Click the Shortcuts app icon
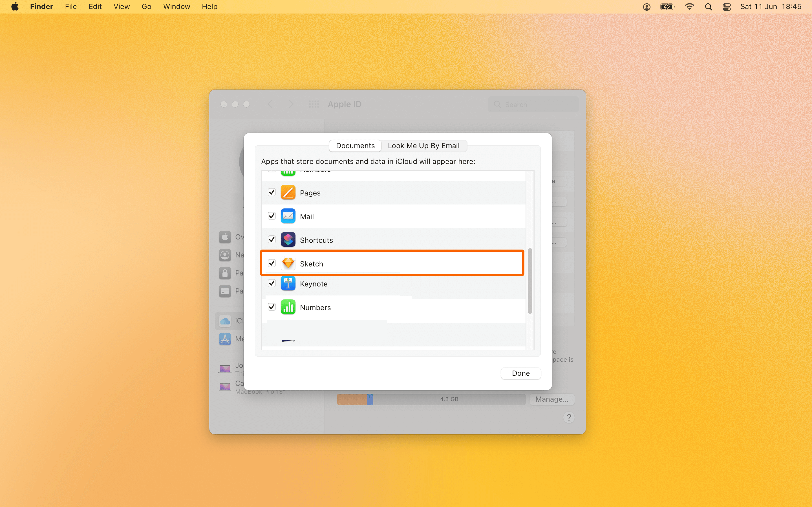Image resolution: width=812 pixels, height=507 pixels. click(288, 239)
